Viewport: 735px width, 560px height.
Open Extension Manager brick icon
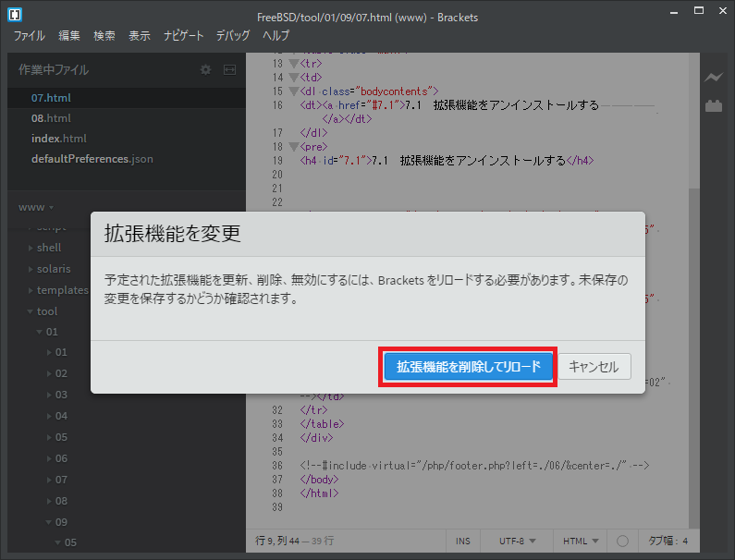714,106
